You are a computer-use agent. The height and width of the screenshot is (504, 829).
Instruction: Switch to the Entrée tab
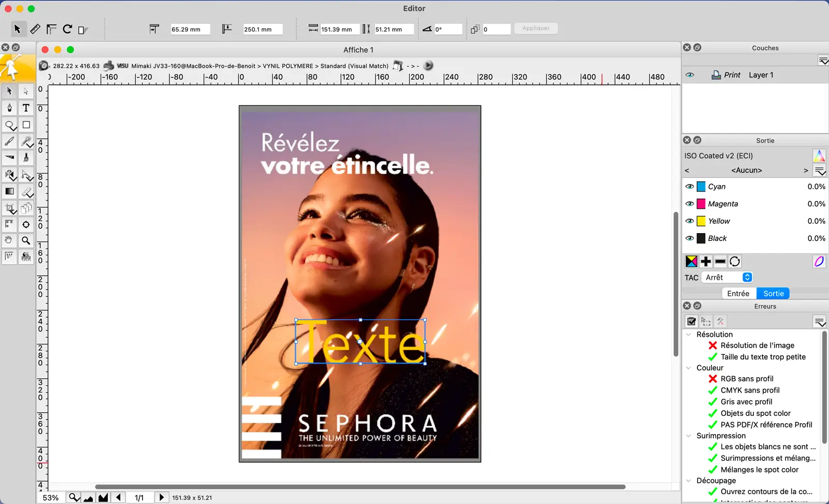click(738, 293)
